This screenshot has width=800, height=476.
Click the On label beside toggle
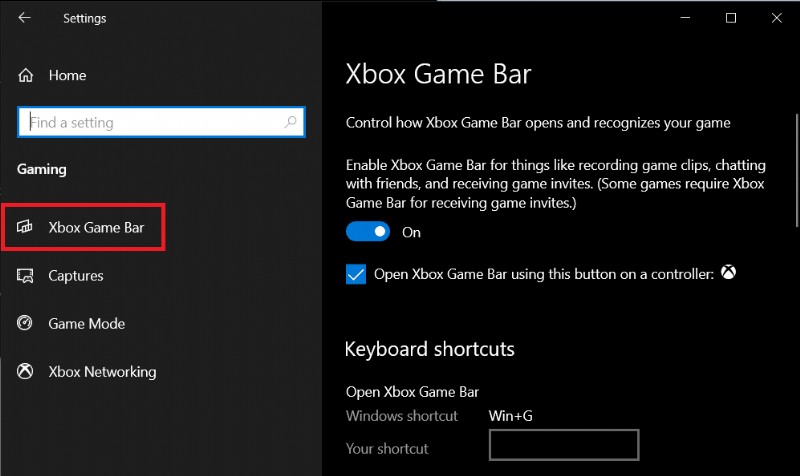411,233
